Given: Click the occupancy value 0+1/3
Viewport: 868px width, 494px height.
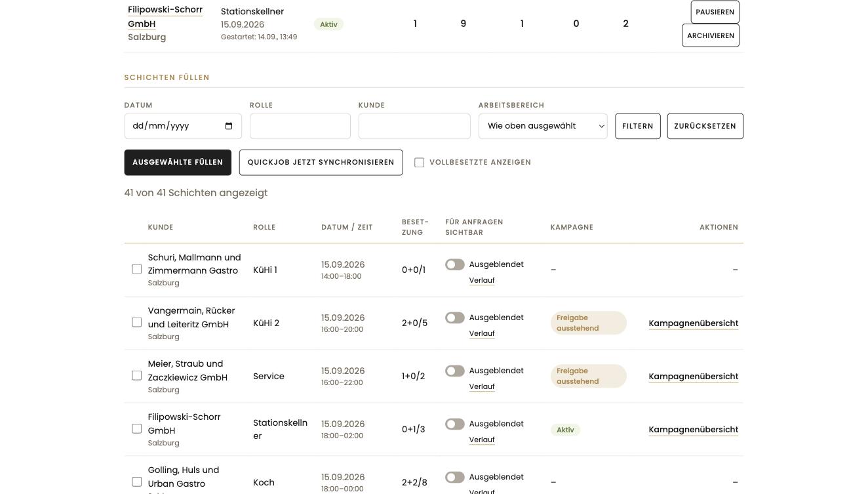Looking at the screenshot, I should (413, 429).
